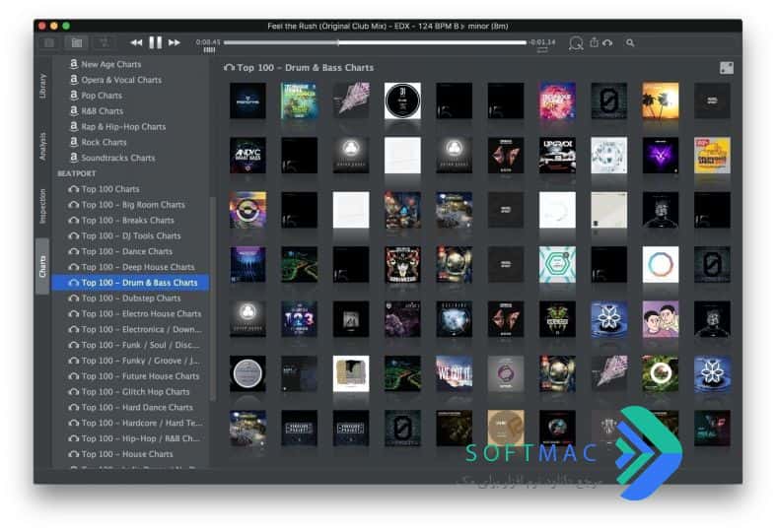776x532 pixels.
Task: Select Rock Charts entry
Action: click(x=98, y=143)
